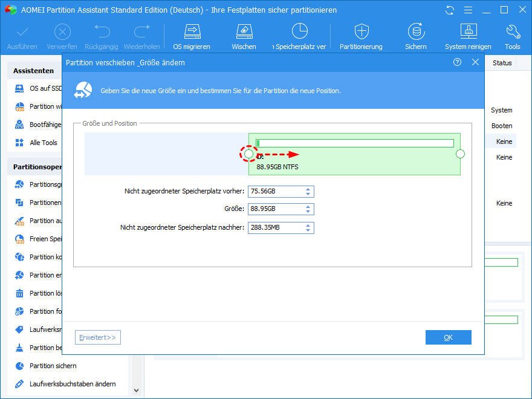Click the refresh icon in title bar
The height and width of the screenshot is (399, 532).
pos(450,10)
